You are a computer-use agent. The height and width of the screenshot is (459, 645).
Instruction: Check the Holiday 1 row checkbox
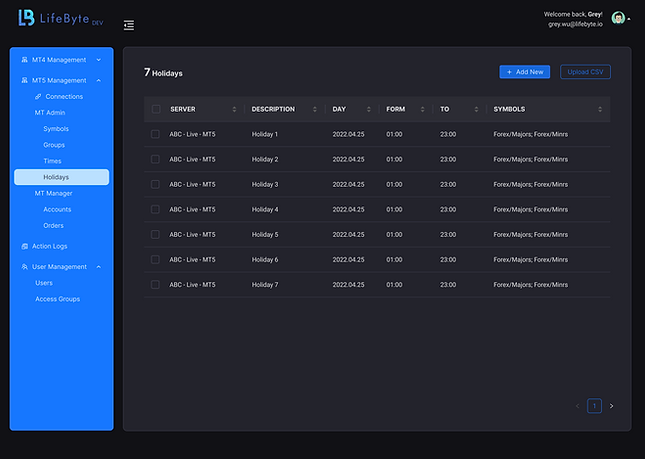coord(155,134)
